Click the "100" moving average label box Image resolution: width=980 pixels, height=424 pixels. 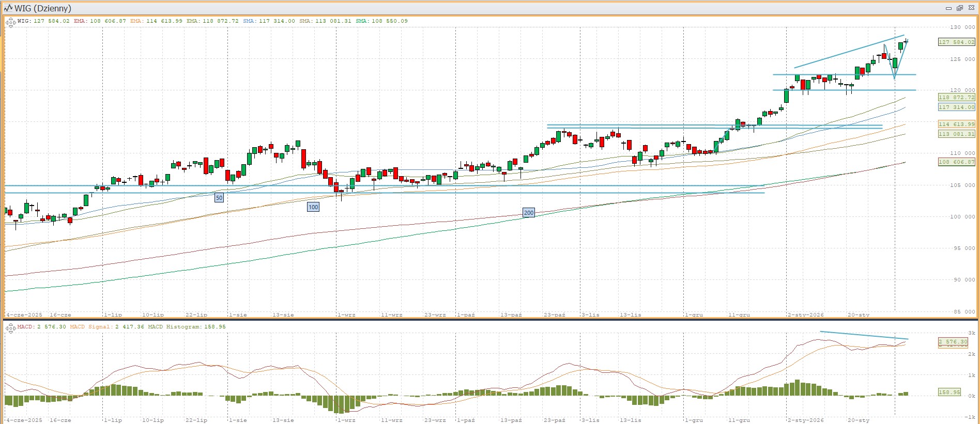click(x=313, y=207)
